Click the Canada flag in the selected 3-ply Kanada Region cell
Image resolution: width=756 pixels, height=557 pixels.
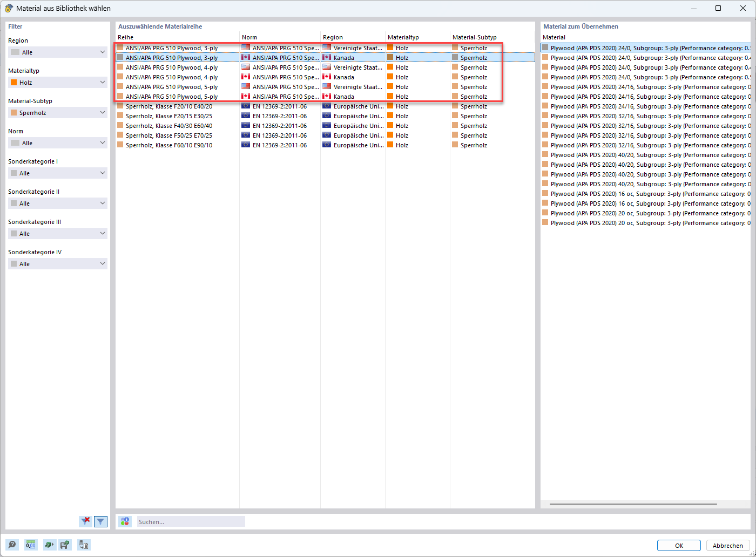(x=327, y=58)
